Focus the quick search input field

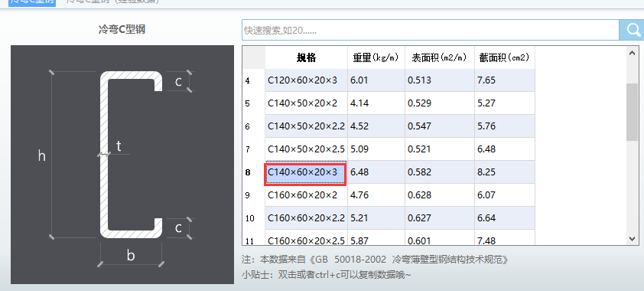click(431, 30)
